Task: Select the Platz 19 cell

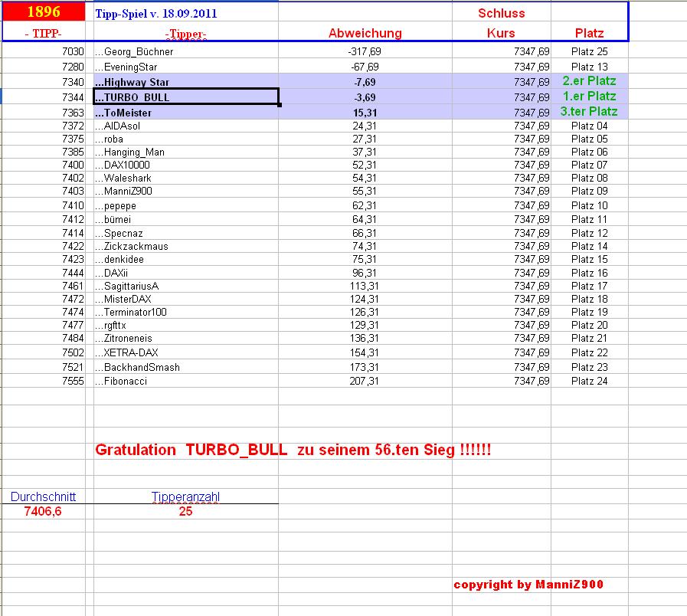Action: point(589,312)
